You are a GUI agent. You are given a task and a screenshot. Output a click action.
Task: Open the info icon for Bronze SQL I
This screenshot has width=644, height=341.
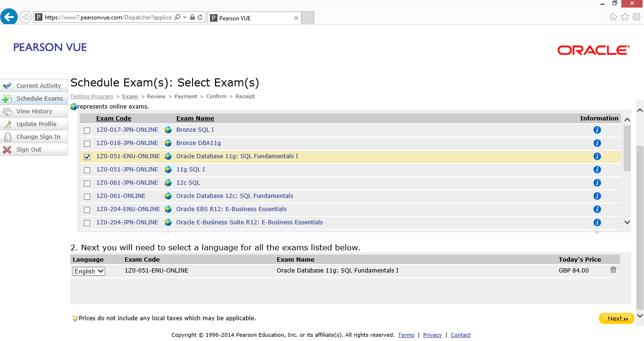pyautogui.click(x=597, y=129)
